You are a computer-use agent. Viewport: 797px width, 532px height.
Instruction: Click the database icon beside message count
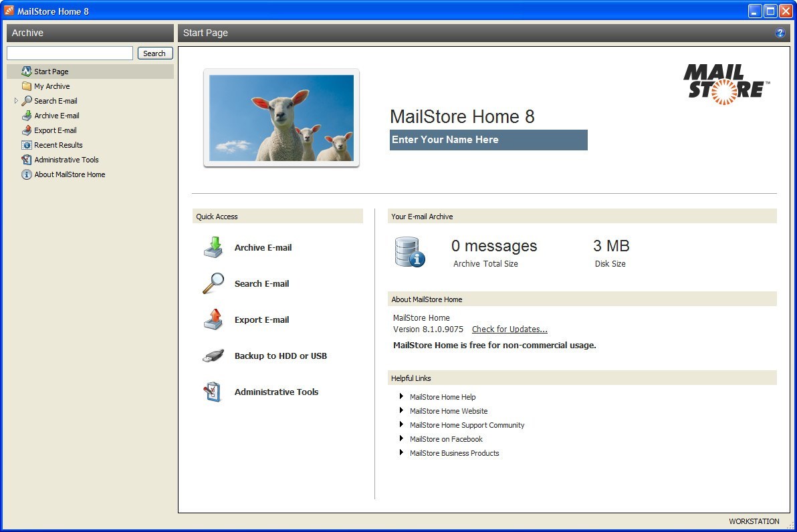point(409,252)
